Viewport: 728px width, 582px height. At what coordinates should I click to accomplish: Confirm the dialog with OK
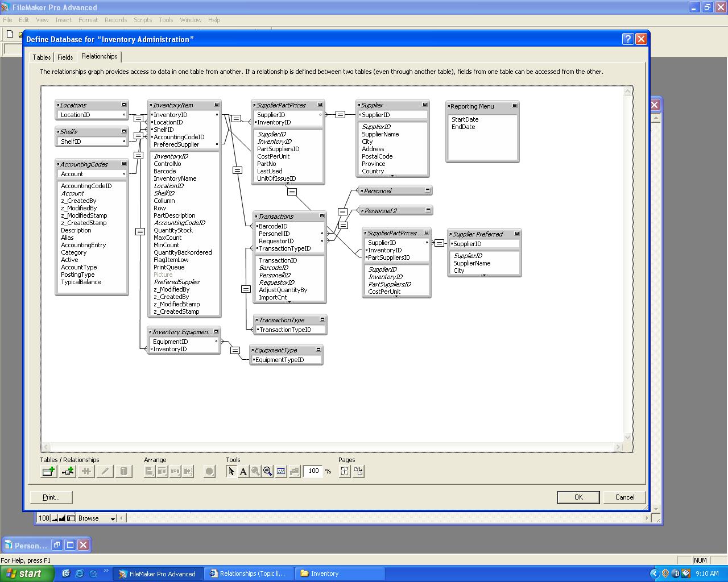578,497
